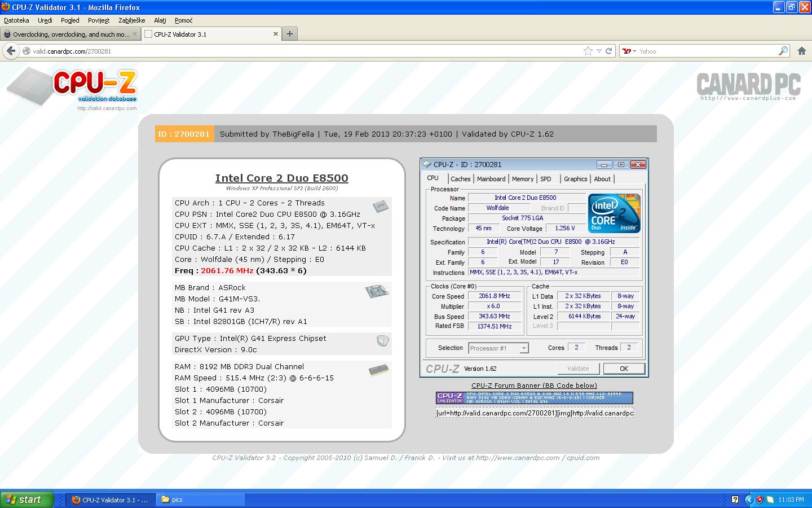Click the Caches tab in CPU-Z image
Image resolution: width=812 pixels, height=508 pixels.
click(x=460, y=179)
